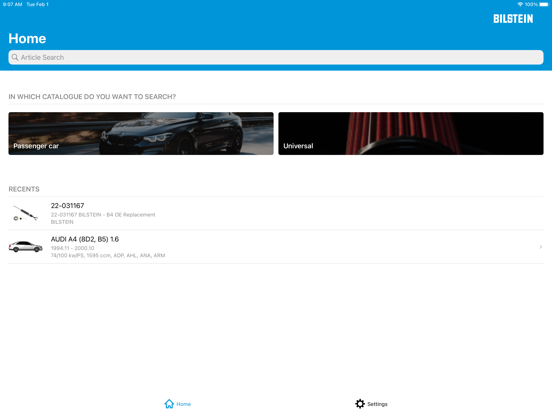552x414 pixels.
Task: Click the Settings gear icon
Action: click(360, 404)
